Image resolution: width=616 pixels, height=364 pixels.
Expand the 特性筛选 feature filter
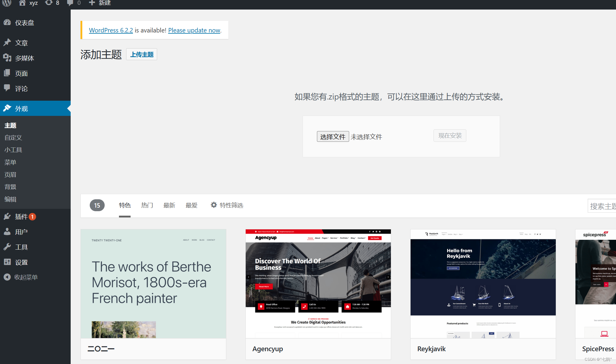(227, 205)
